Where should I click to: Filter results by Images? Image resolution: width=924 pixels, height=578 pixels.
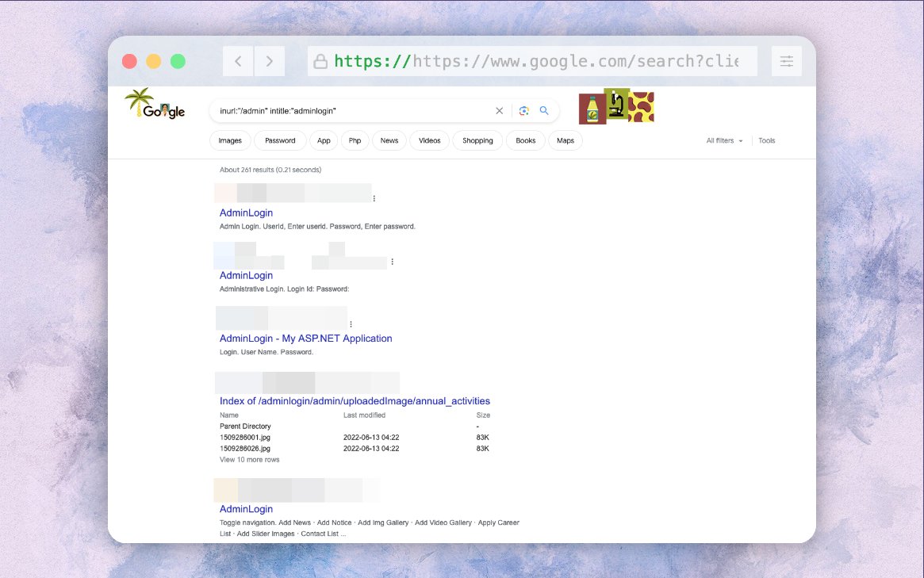pyautogui.click(x=231, y=141)
